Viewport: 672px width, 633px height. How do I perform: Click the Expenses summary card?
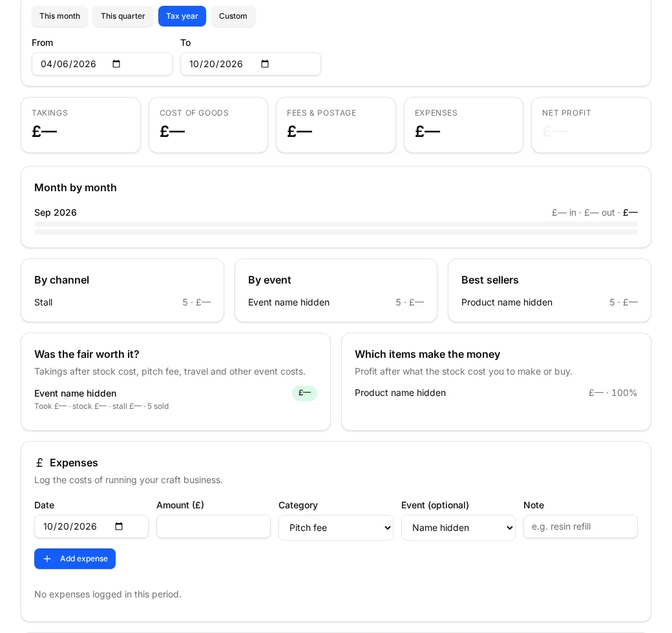pos(464,125)
